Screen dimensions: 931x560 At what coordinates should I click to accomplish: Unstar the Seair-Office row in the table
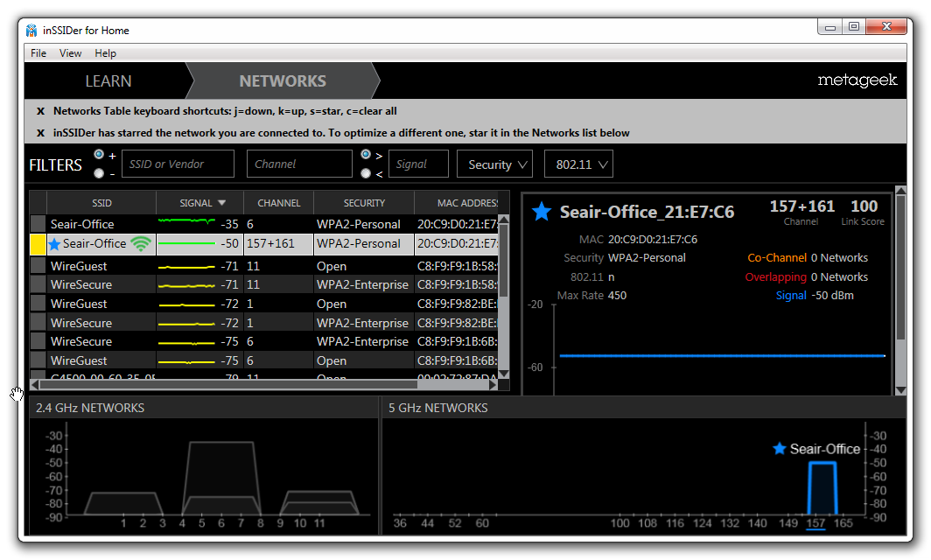coord(54,244)
